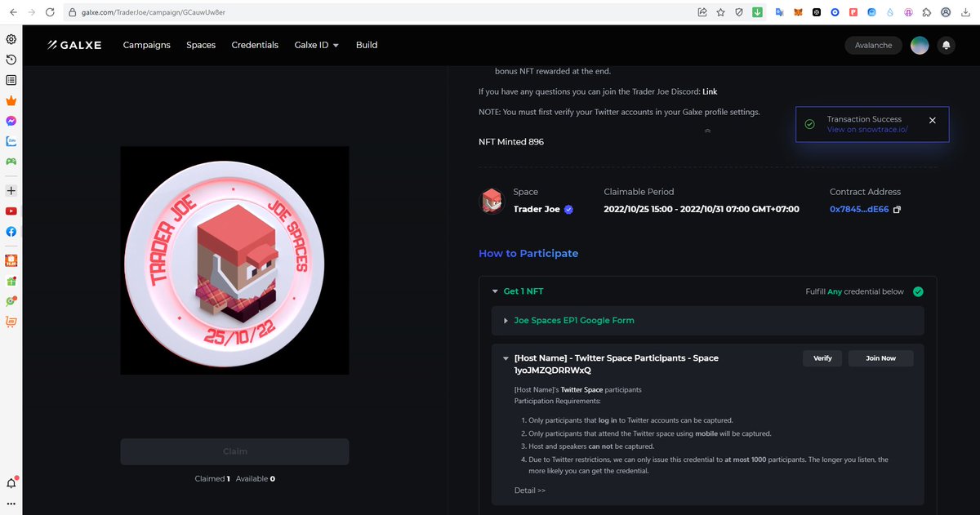The image size is (980, 515).
Task: Reload the page with the refresh icon
Action: point(50,12)
